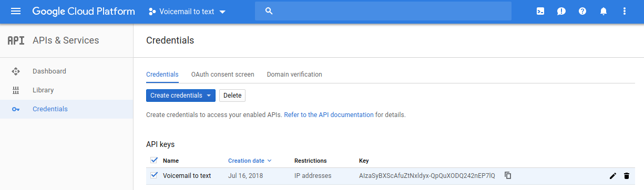The image size is (644, 190).
Task: Click the IP addresses restriction cell
Action: click(313, 176)
